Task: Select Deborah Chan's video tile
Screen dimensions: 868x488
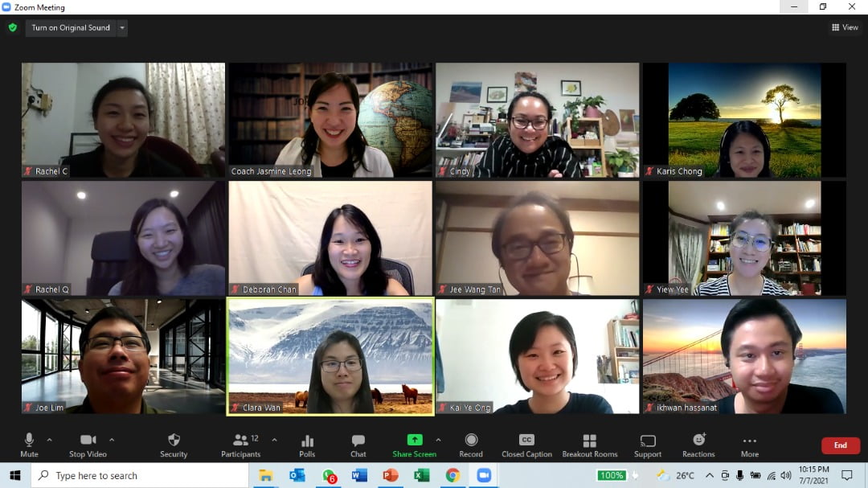Action: 330,238
